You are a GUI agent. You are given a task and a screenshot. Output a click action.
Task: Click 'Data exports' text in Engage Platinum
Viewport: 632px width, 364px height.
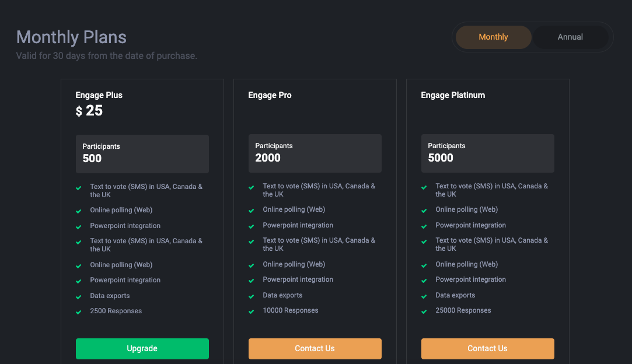tap(455, 295)
